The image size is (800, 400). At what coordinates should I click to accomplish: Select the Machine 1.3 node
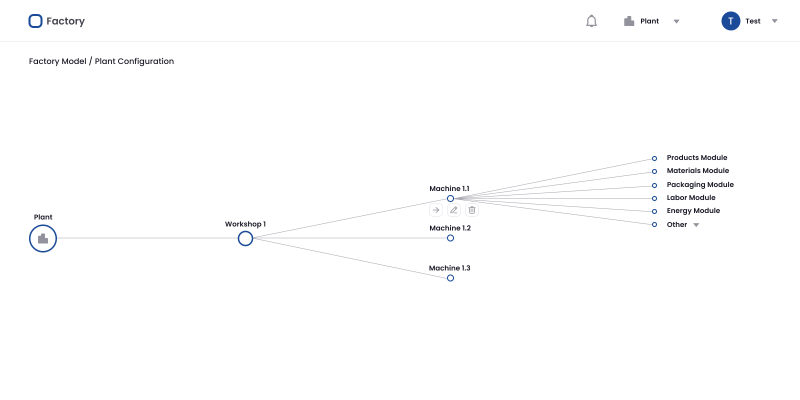tap(450, 278)
